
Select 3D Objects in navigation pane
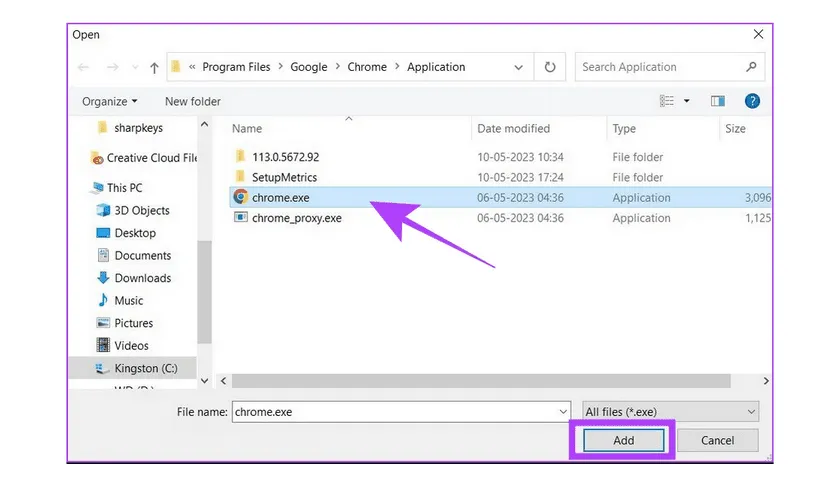tap(141, 210)
